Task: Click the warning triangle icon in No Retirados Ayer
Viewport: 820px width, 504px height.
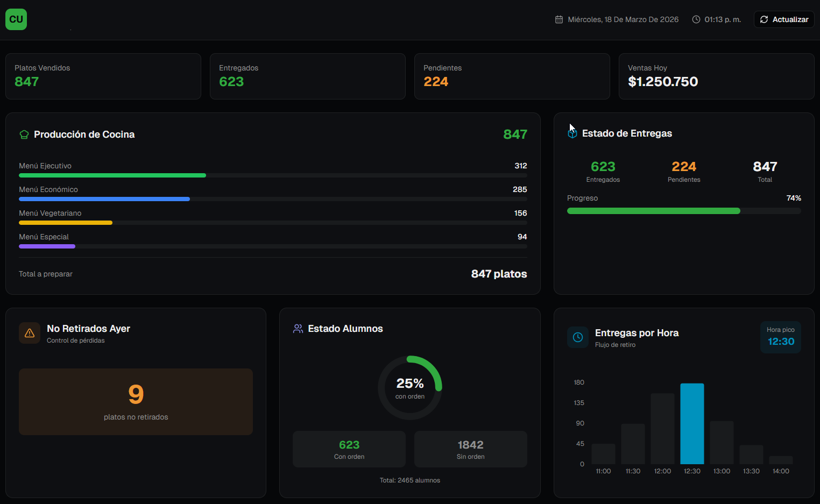Action: [x=30, y=333]
